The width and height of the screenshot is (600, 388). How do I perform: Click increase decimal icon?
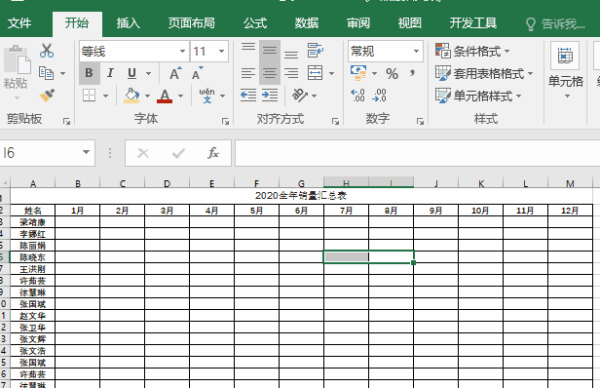pos(358,95)
